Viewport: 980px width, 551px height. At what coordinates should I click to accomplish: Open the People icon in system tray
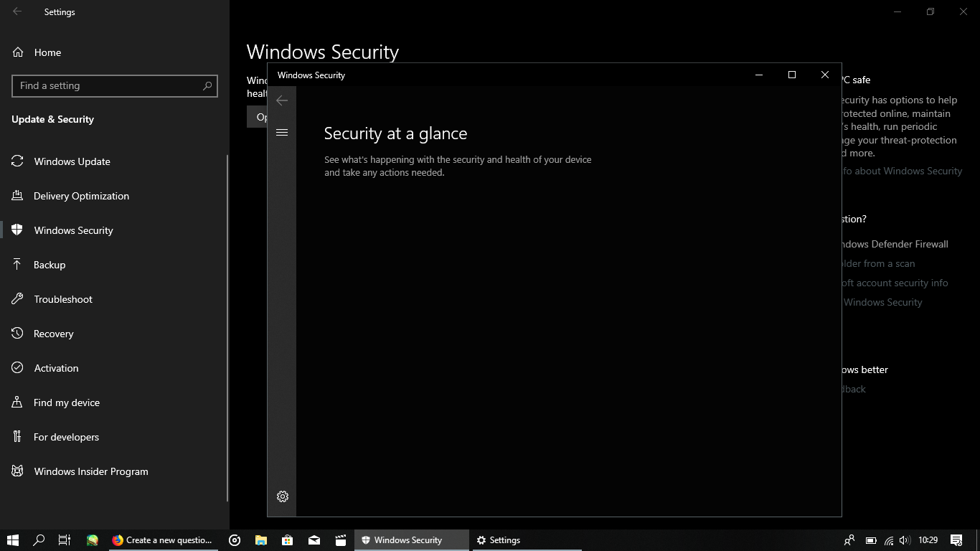pyautogui.click(x=849, y=540)
